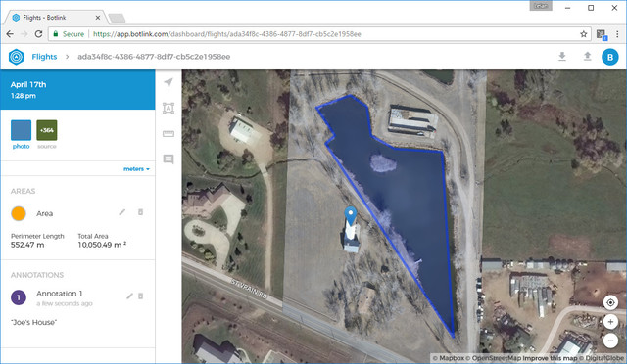Image resolution: width=627 pixels, height=364 pixels.
Task: Close the Flights - Botlink tab
Action: coord(98,18)
